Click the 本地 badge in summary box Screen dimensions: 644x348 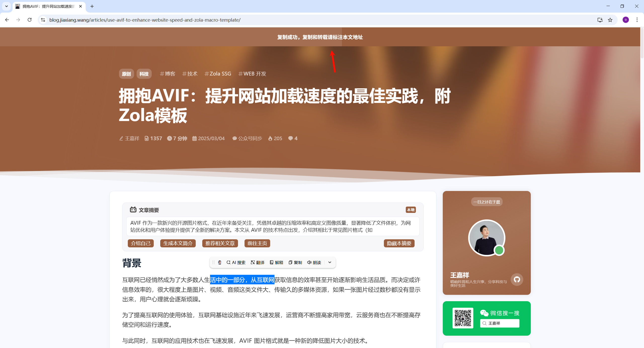pyautogui.click(x=411, y=210)
